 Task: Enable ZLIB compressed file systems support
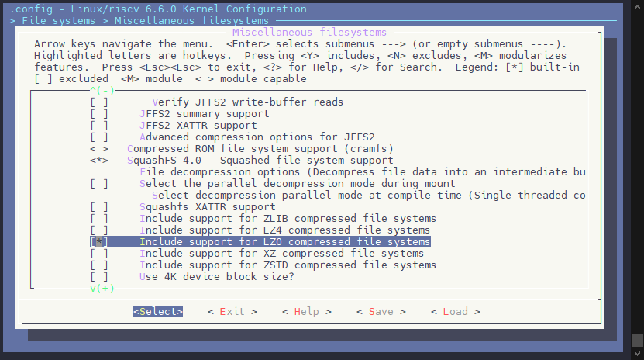coord(99,219)
